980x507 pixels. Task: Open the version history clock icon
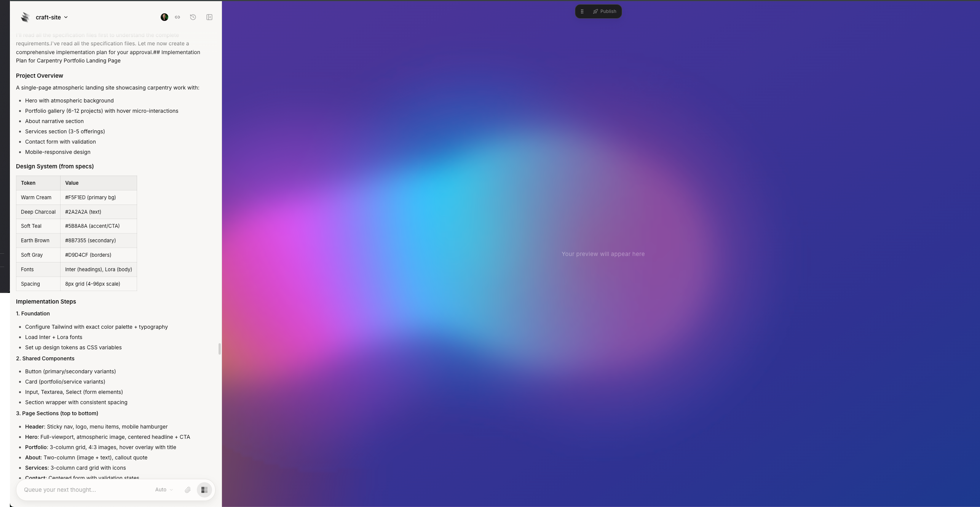pos(193,17)
